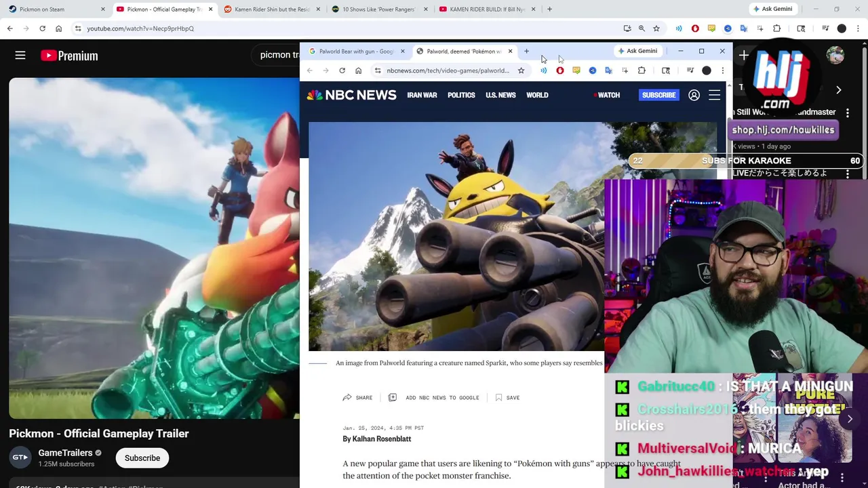Click the Pickmon gameplay video player

(154, 248)
